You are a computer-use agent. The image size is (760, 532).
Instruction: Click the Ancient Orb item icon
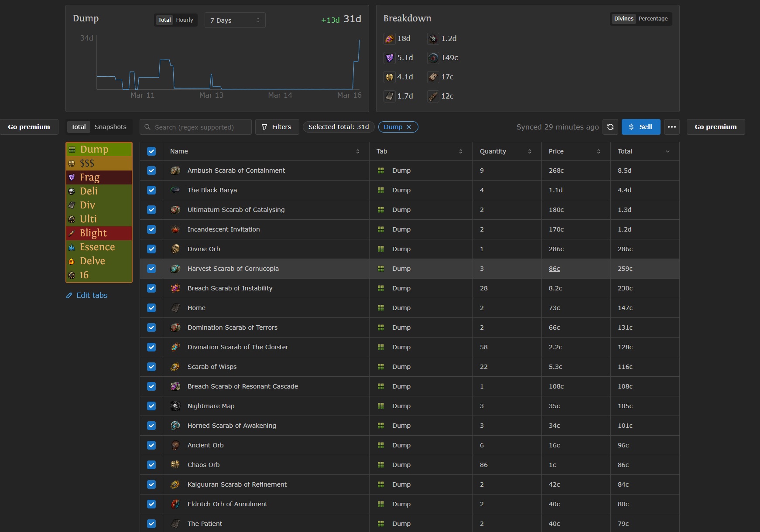pyautogui.click(x=175, y=445)
